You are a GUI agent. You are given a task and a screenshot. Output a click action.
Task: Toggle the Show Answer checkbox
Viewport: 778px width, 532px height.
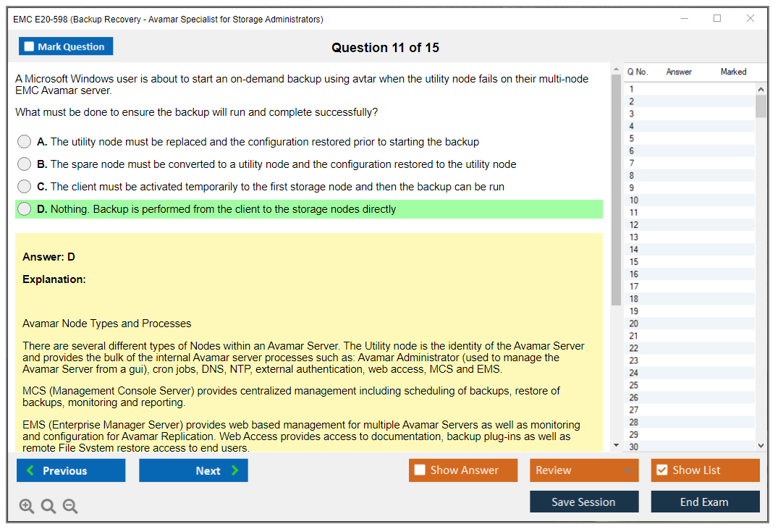tap(420, 470)
